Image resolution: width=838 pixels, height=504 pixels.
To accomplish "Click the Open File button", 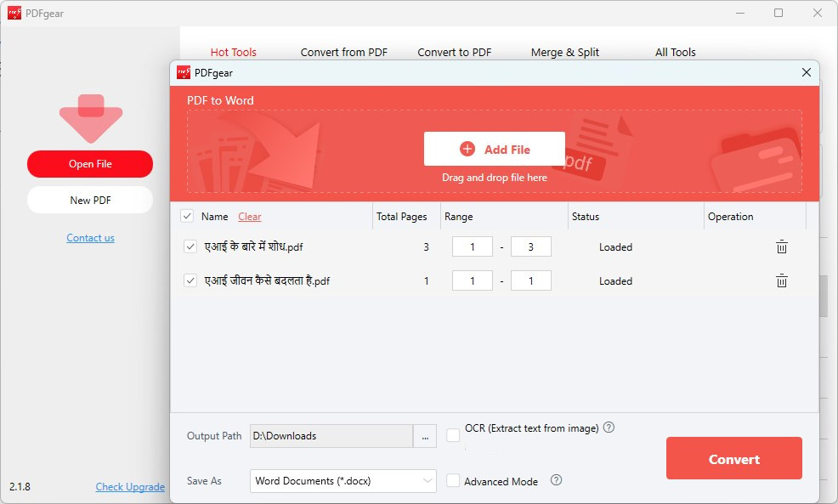I will pos(90,163).
